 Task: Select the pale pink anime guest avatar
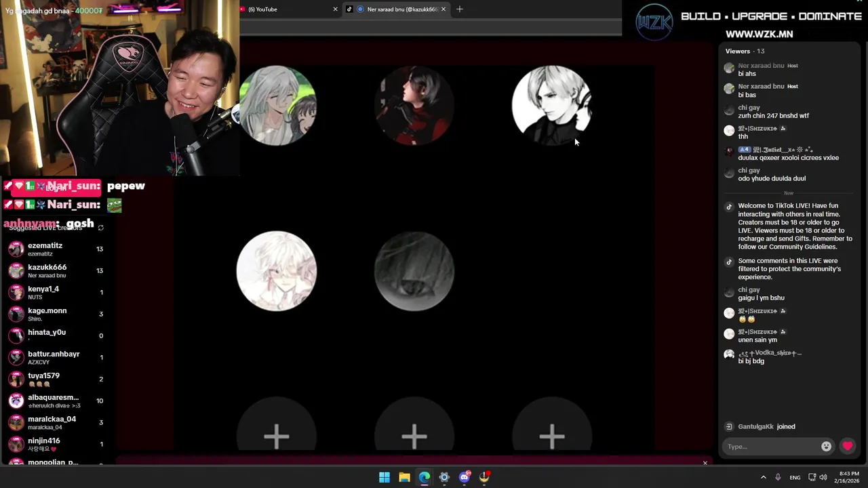277,271
